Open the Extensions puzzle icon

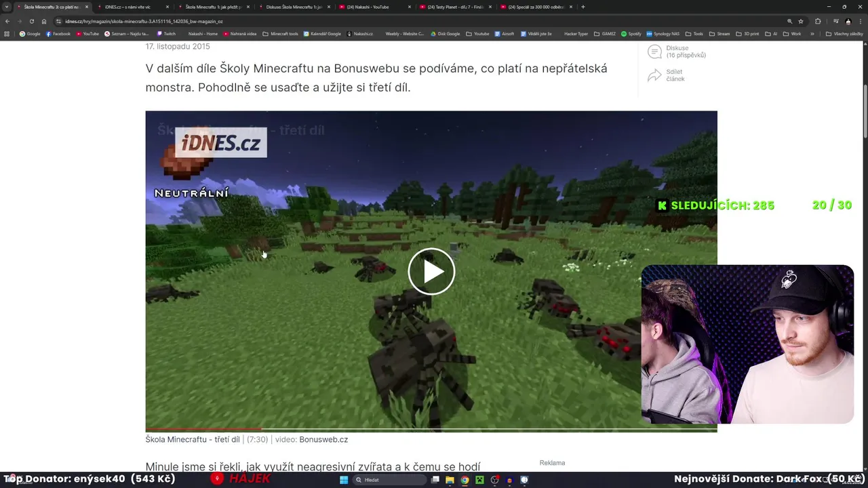tap(818, 21)
